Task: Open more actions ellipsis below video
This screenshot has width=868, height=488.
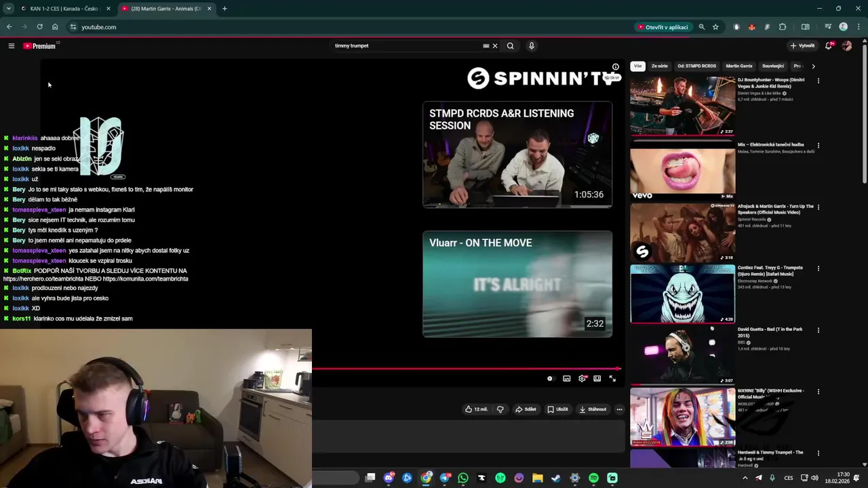Action: click(619, 409)
